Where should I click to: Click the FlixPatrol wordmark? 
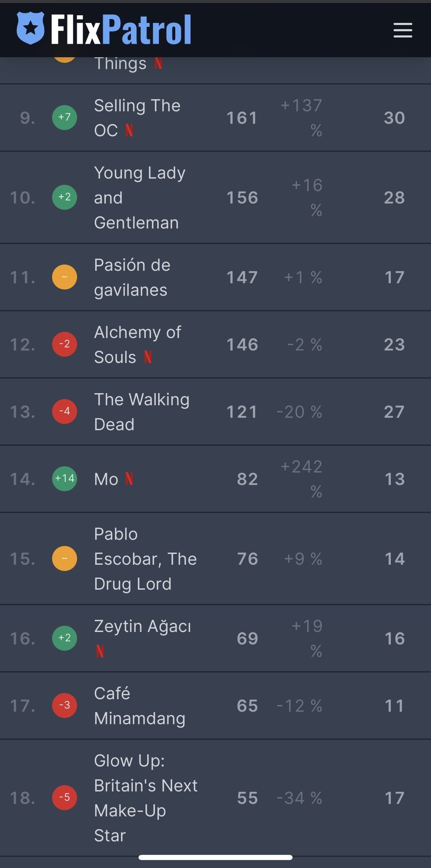(x=121, y=29)
